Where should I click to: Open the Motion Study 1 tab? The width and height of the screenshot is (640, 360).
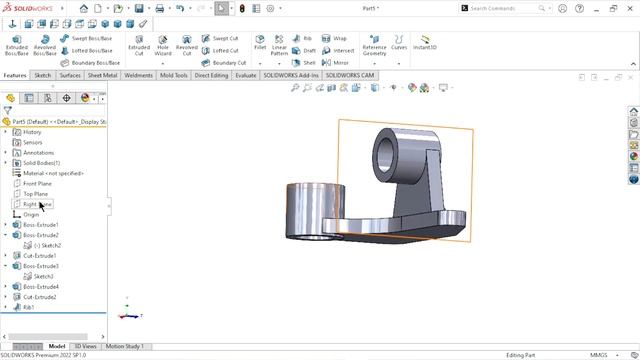point(124,346)
